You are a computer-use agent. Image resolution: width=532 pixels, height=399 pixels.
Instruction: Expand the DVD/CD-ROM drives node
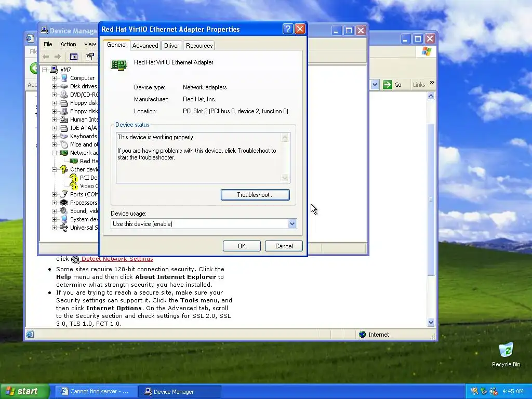(54, 95)
